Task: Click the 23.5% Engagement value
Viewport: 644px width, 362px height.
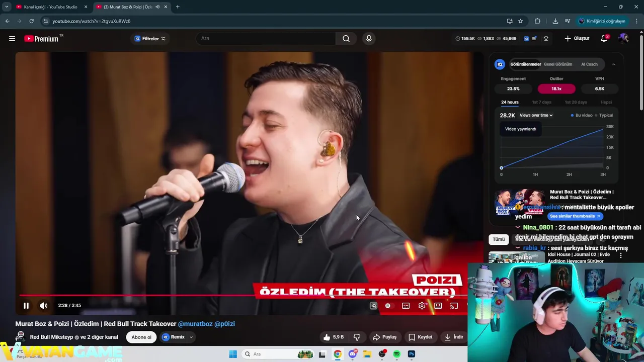Action: coord(513,88)
